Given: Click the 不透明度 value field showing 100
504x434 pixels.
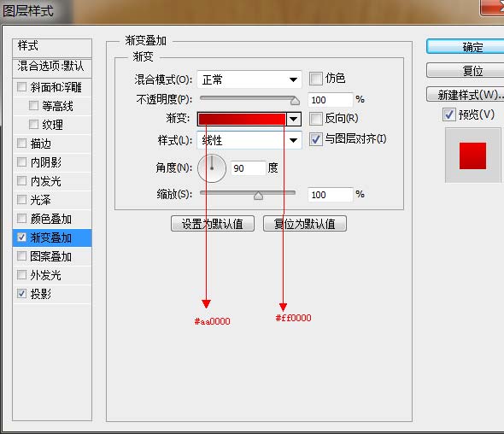Looking at the screenshot, I should (330, 100).
